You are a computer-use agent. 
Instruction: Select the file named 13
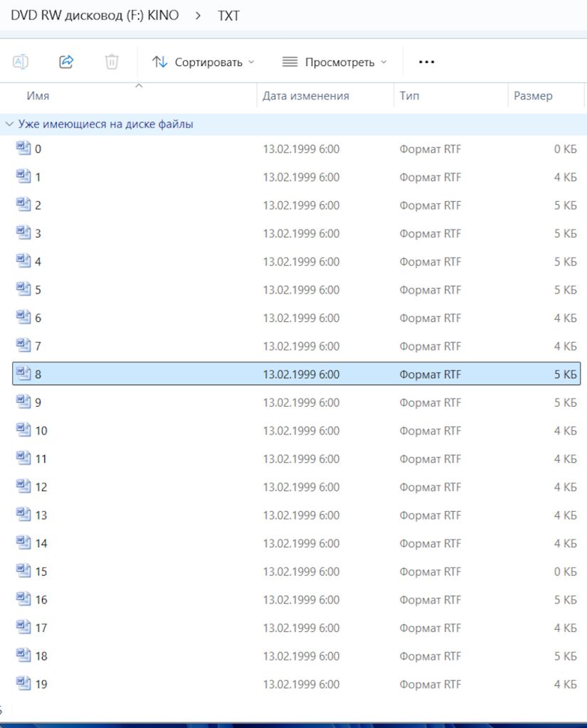297,515
